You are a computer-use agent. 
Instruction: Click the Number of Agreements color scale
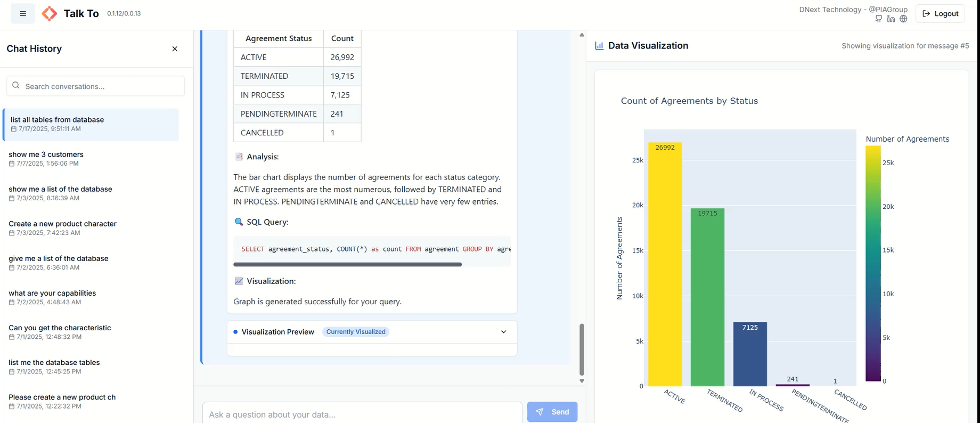[x=873, y=264]
